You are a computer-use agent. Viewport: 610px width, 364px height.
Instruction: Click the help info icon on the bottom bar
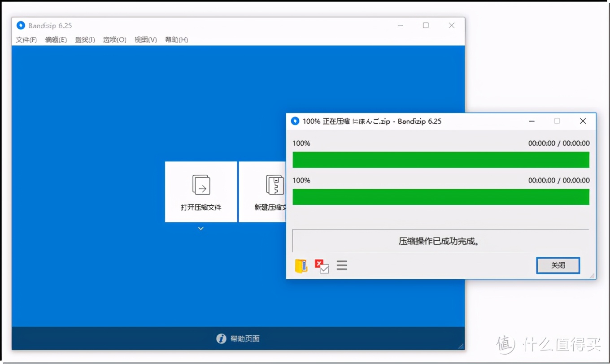click(x=221, y=338)
